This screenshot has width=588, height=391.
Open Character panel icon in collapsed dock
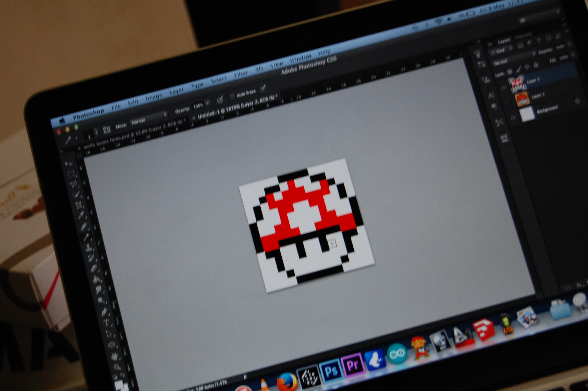click(491, 96)
